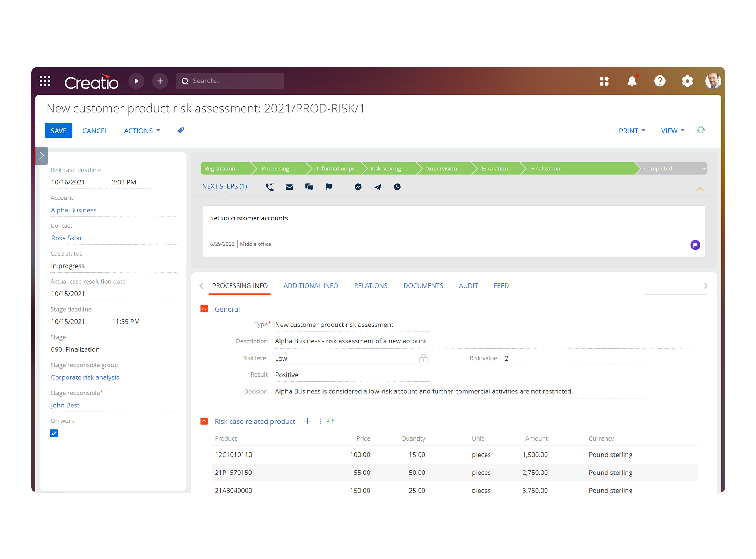Viewport: 756px width, 559px height.
Task: Collapse the General section
Action: click(204, 309)
